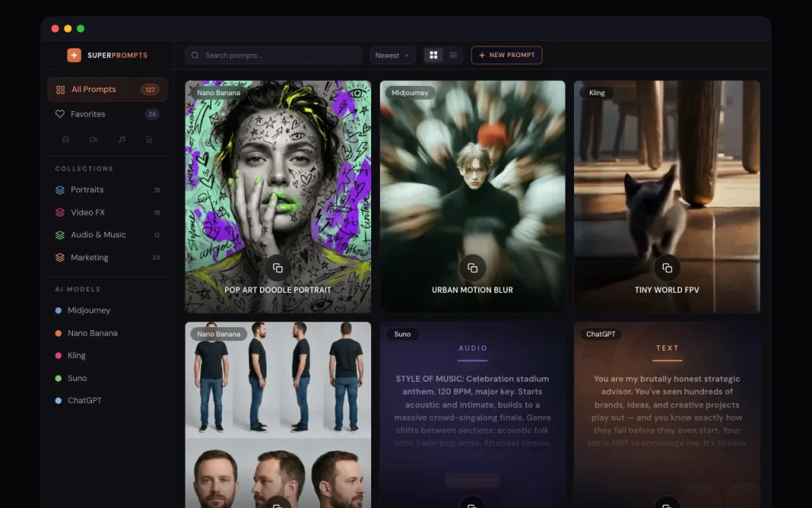Click the SuperPrompts orange plus logo

pyautogui.click(x=74, y=55)
